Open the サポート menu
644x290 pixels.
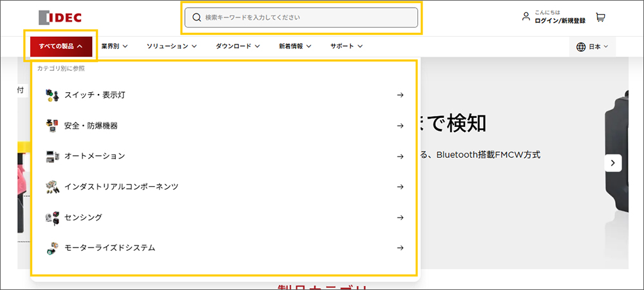[x=346, y=46]
